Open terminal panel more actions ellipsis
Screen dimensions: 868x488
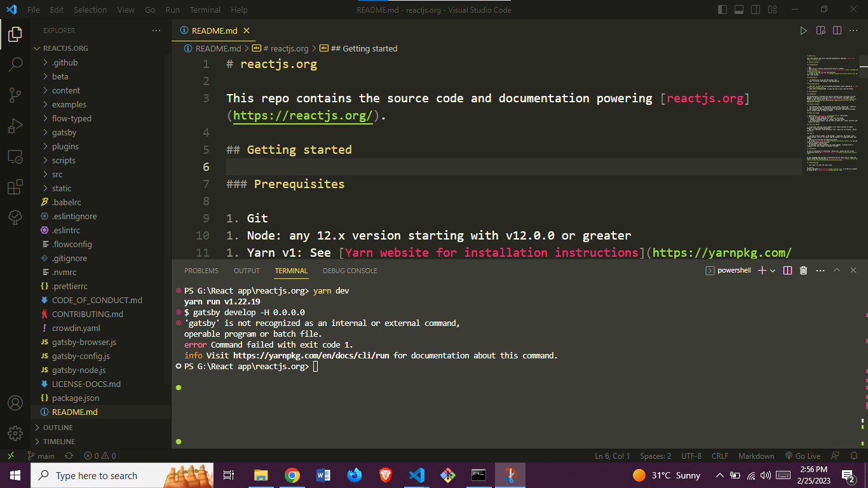[x=820, y=271]
